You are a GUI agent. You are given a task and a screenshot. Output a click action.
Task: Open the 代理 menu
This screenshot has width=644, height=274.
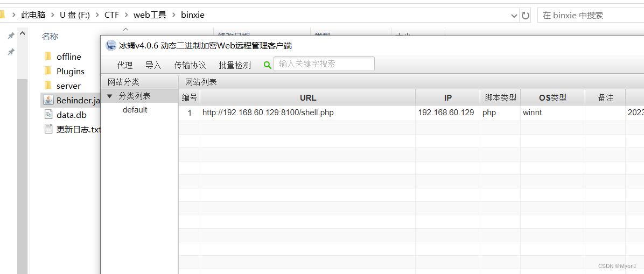125,65
